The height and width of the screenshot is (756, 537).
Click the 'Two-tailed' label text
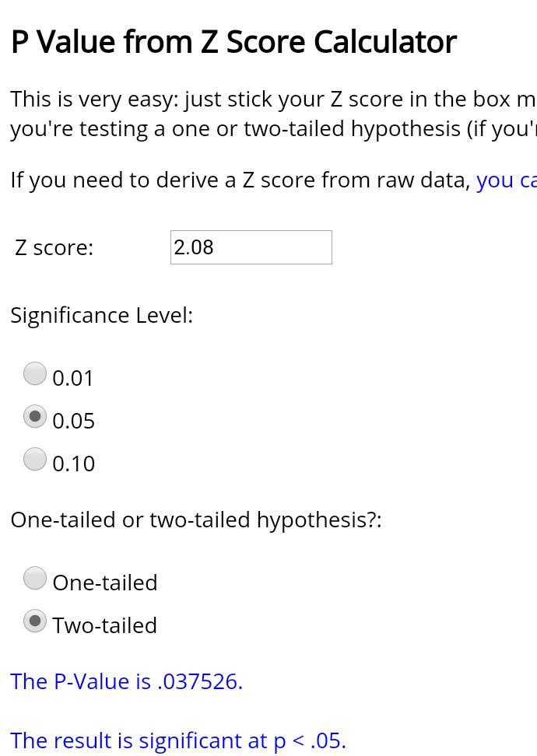point(105,625)
